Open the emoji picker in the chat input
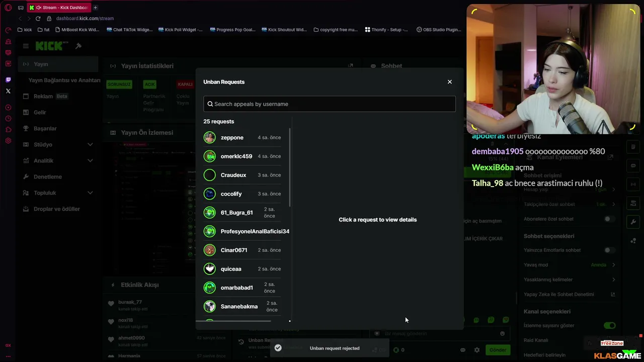Image resolution: width=644 pixels, height=362 pixels. tap(502, 334)
